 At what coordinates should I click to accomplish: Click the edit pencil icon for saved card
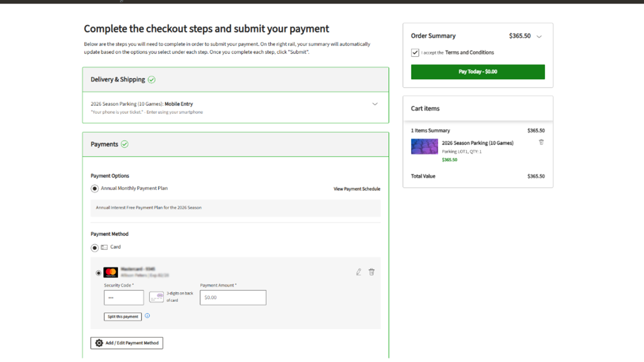pyautogui.click(x=359, y=272)
